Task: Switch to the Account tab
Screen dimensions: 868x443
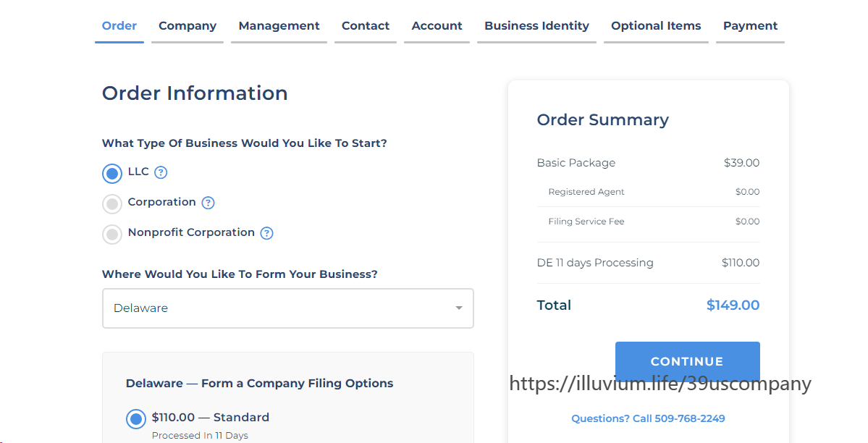Action: (437, 26)
